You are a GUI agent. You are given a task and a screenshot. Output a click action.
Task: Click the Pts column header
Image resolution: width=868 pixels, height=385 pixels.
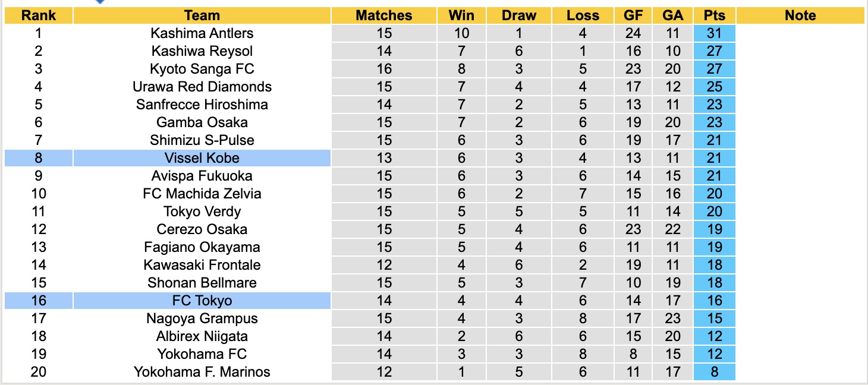pos(714,15)
